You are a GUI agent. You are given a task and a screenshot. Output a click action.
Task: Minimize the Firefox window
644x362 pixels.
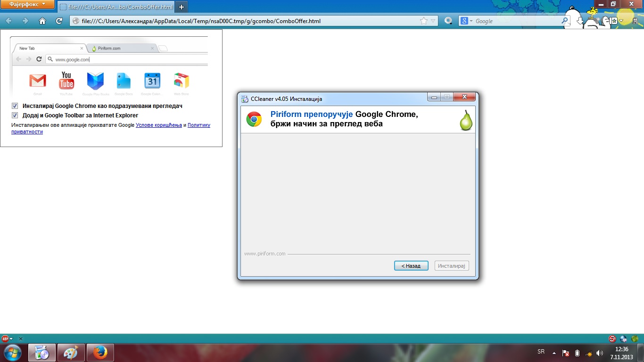(600, 4)
